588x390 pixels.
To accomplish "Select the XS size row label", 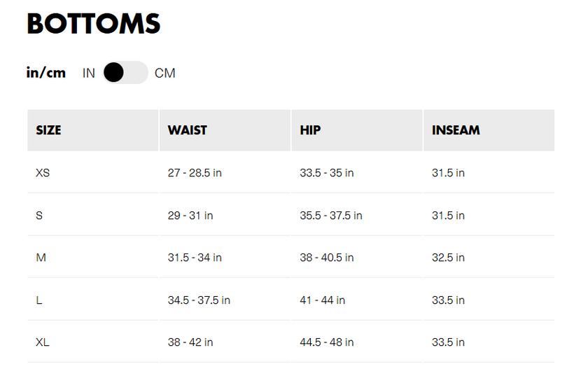I will (43, 172).
